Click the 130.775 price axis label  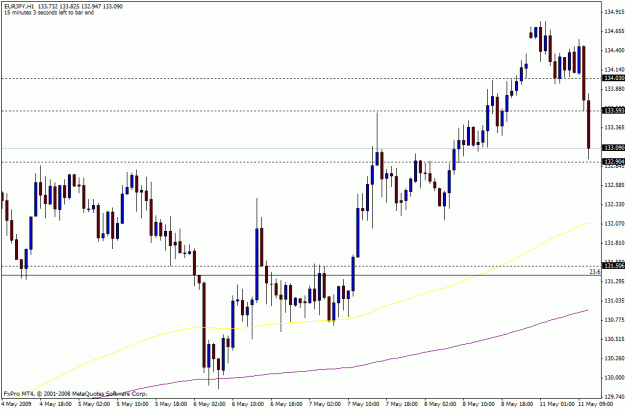(614, 320)
